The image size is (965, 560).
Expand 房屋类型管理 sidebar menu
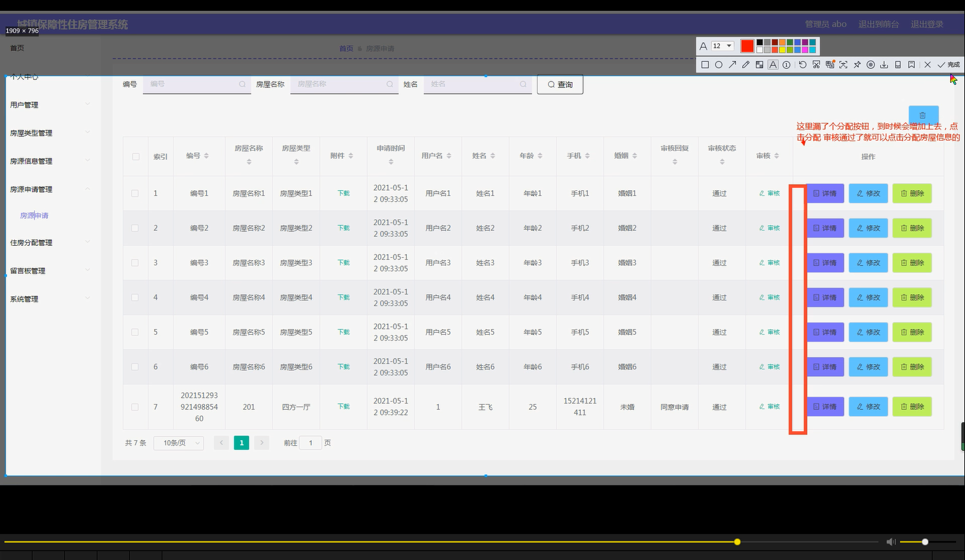click(50, 133)
